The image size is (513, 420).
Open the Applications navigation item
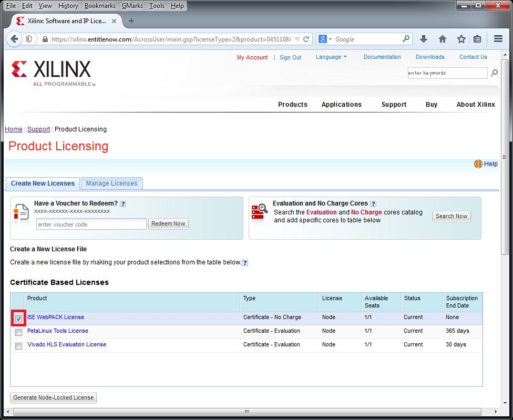point(342,105)
